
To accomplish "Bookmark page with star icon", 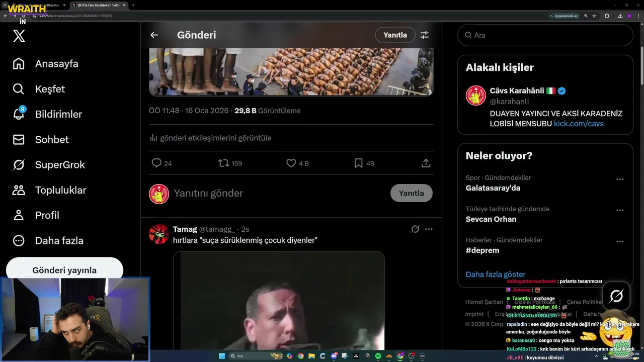I will [x=594, y=16].
